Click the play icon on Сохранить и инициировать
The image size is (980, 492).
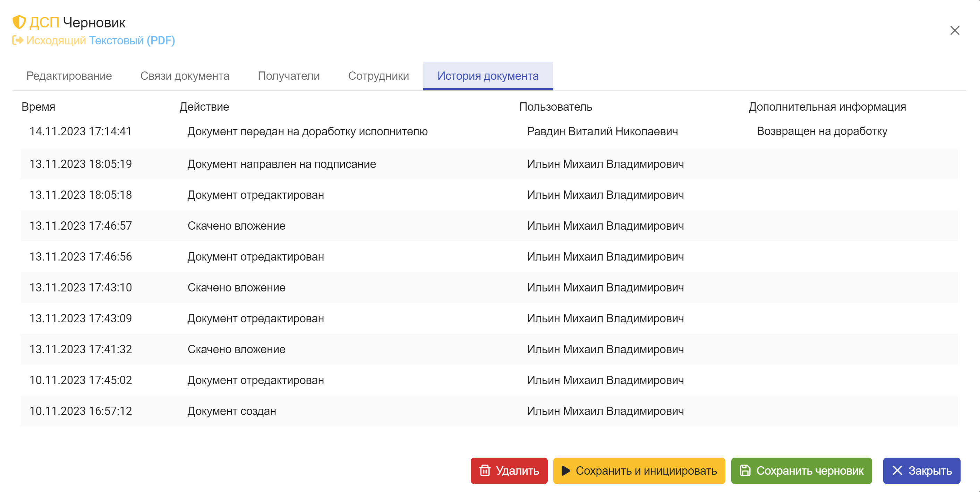pos(566,471)
